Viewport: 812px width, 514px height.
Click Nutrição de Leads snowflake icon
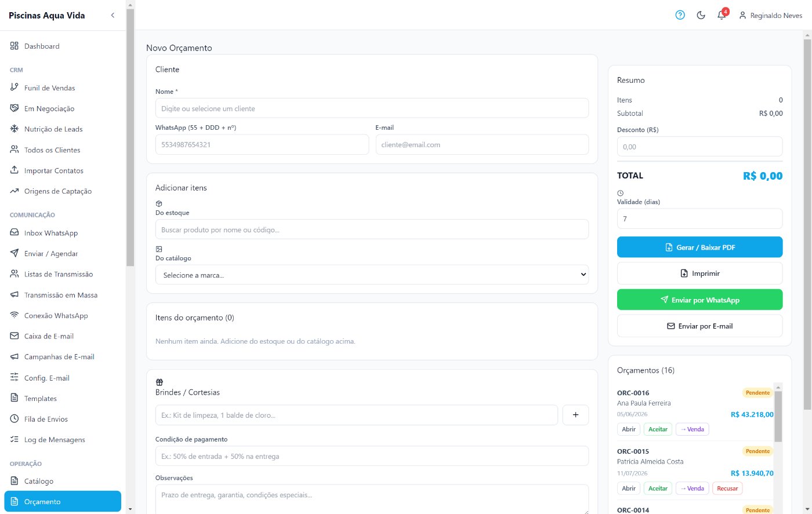pyautogui.click(x=14, y=129)
